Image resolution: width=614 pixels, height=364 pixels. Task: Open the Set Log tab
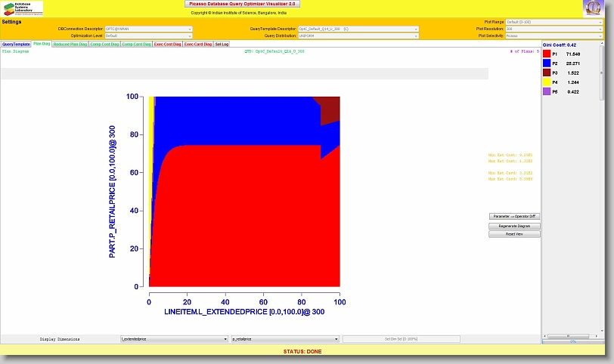coord(222,45)
